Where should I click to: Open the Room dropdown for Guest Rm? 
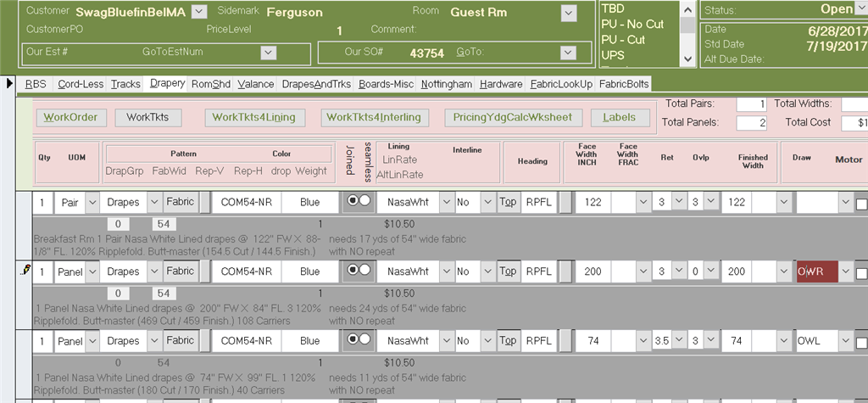click(569, 14)
